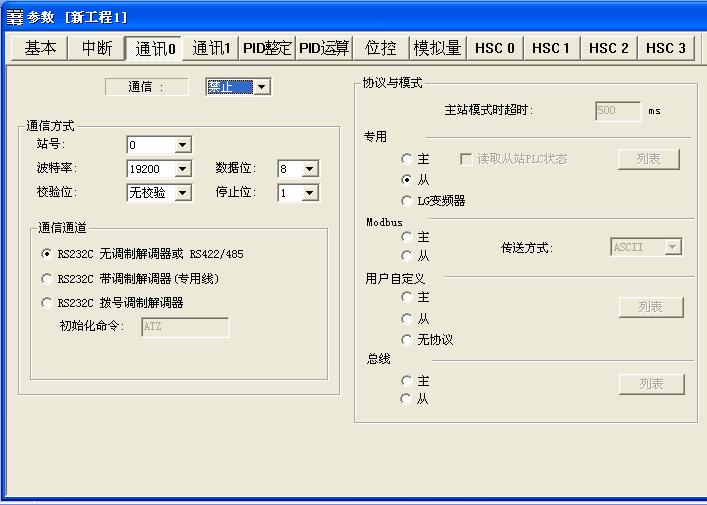This screenshot has height=505, width=707.
Task: Switch to the 基本 tab
Action: click(x=40, y=48)
